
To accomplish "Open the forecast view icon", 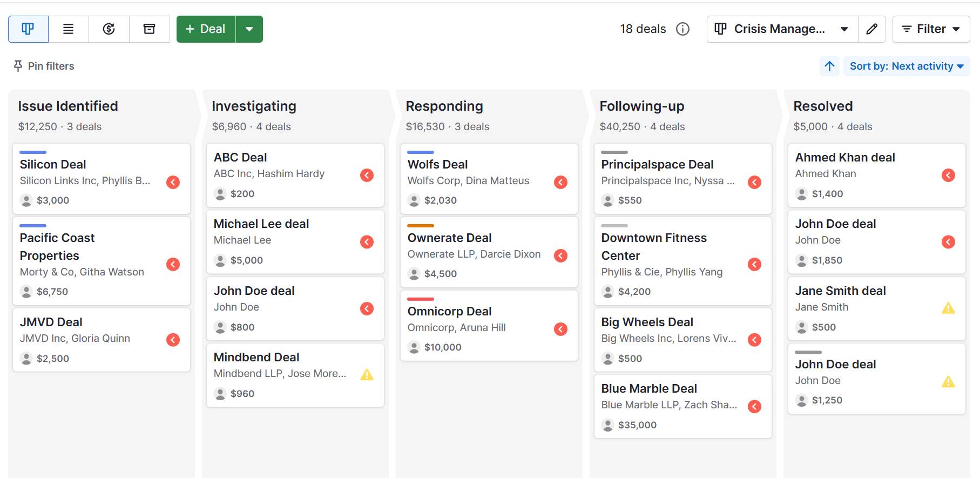I will click(x=109, y=29).
